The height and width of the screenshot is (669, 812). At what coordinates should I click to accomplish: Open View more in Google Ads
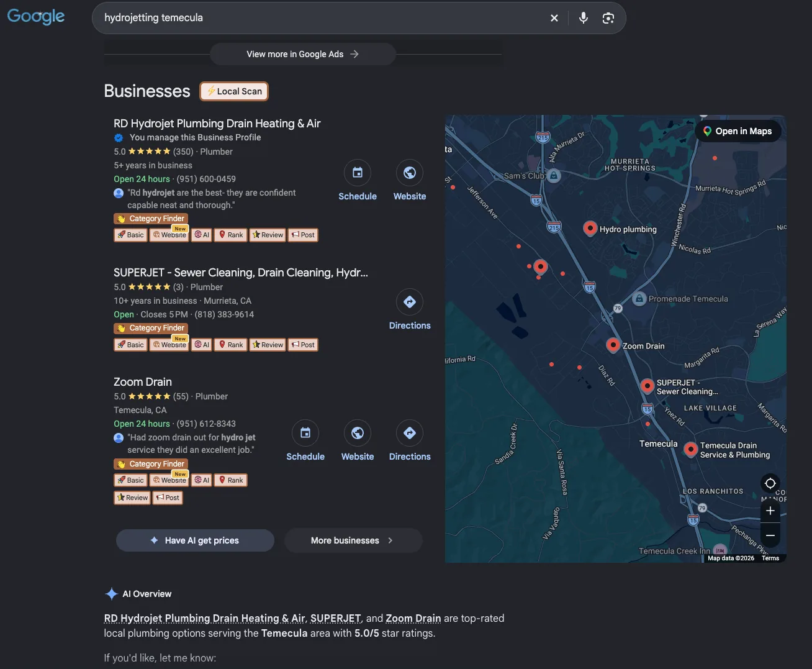(303, 54)
